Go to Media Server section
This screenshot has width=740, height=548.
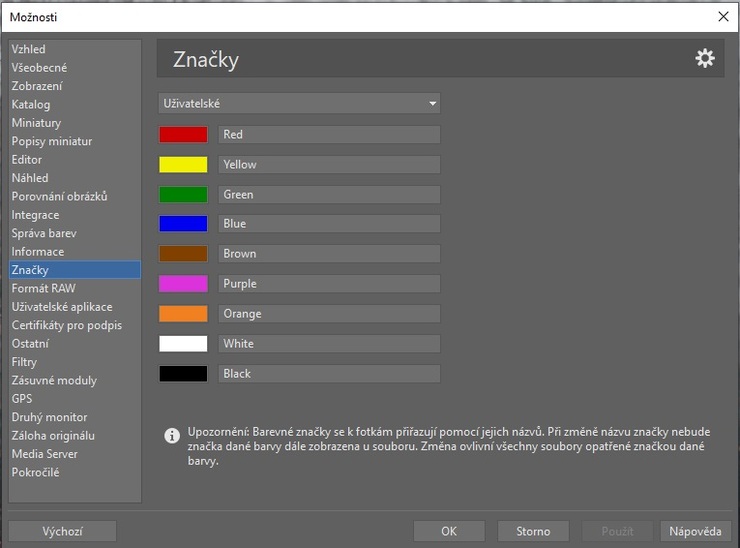[75, 454]
